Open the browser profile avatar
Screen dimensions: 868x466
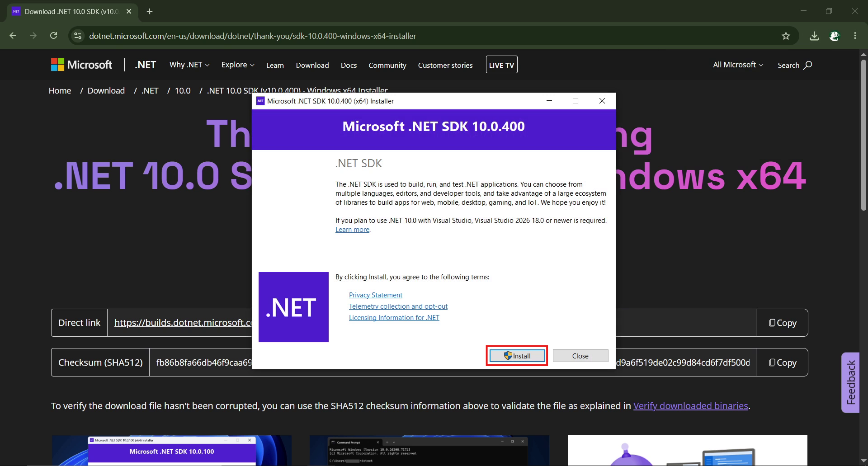pos(835,36)
